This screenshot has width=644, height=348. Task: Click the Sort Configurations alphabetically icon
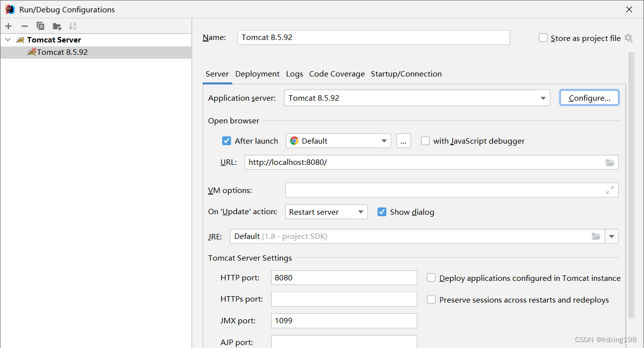[x=72, y=26]
